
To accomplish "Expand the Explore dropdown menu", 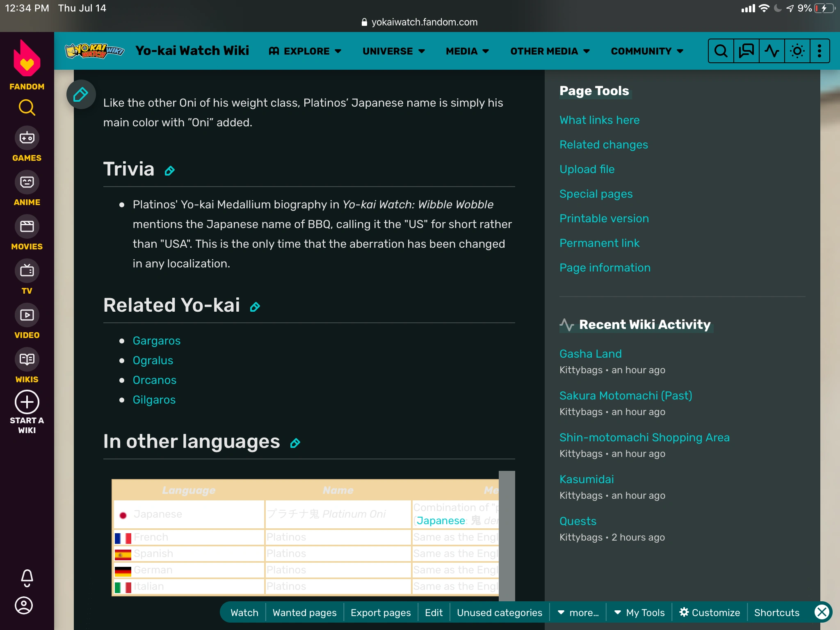I will (305, 51).
